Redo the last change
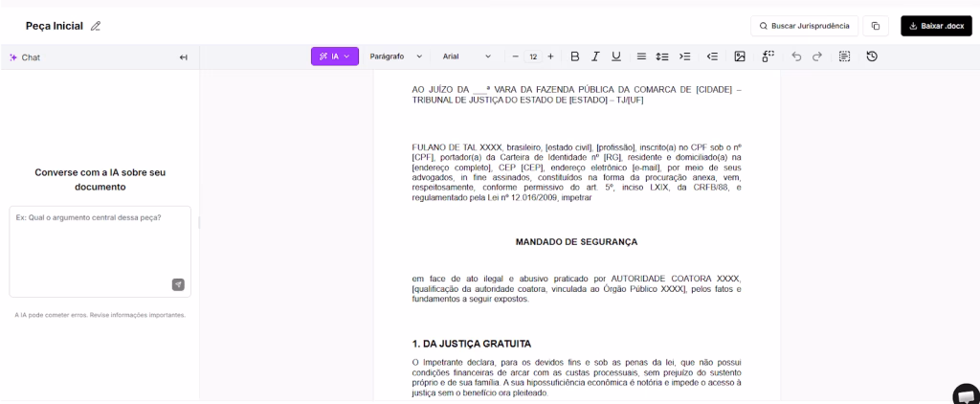 (817, 56)
